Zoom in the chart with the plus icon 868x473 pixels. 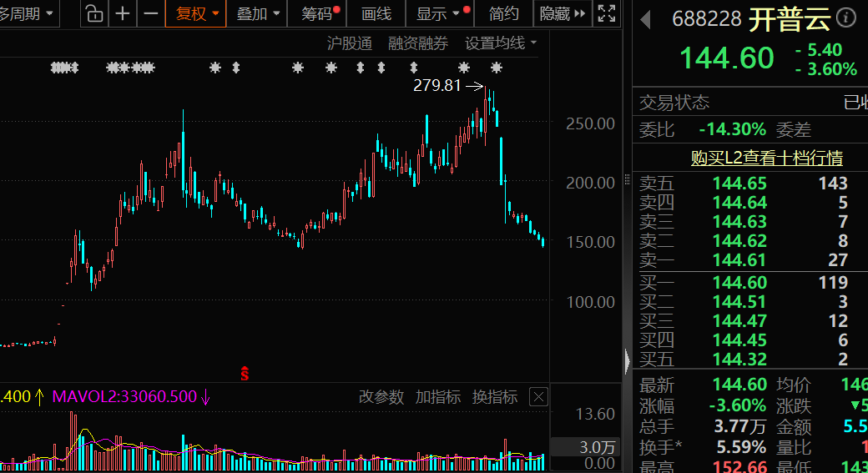(123, 13)
